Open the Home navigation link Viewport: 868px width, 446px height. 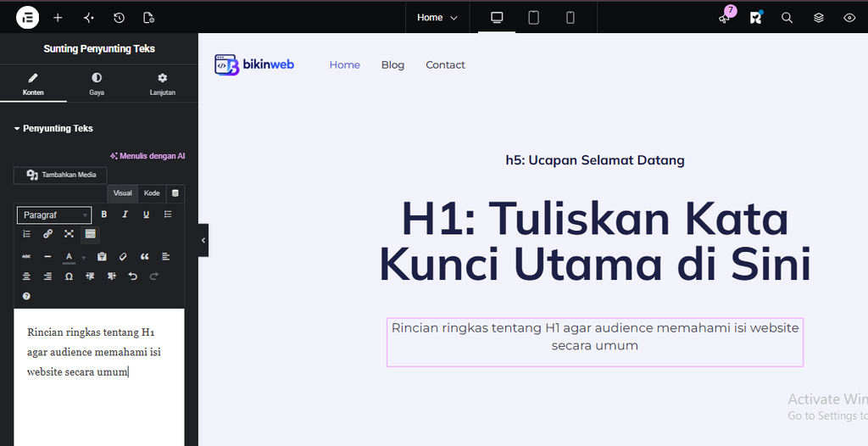point(345,64)
